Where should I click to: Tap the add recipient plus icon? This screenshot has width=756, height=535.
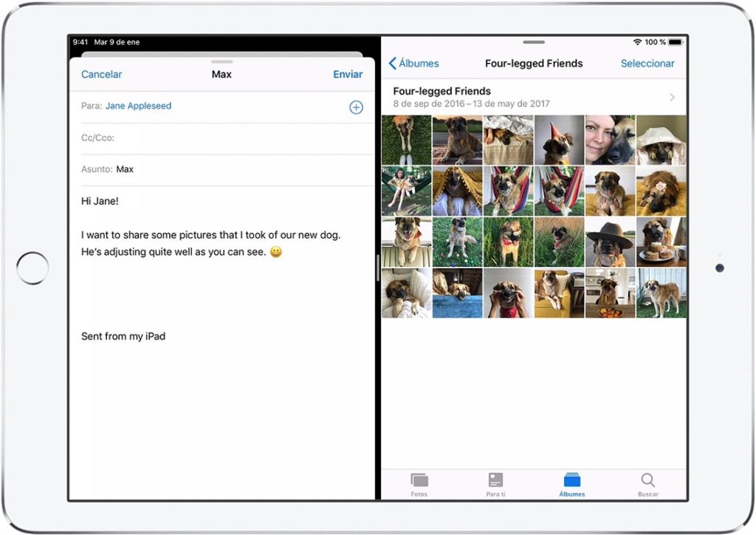pyautogui.click(x=357, y=106)
